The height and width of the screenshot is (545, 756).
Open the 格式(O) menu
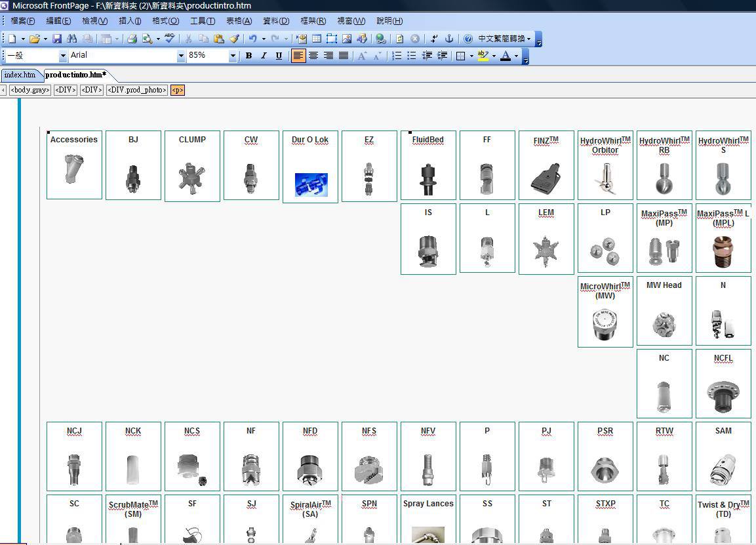[165, 21]
